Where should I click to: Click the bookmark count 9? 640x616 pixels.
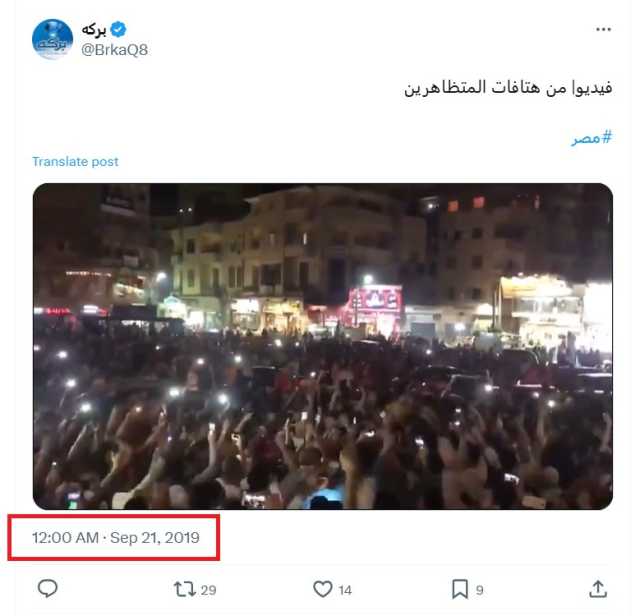click(480, 590)
